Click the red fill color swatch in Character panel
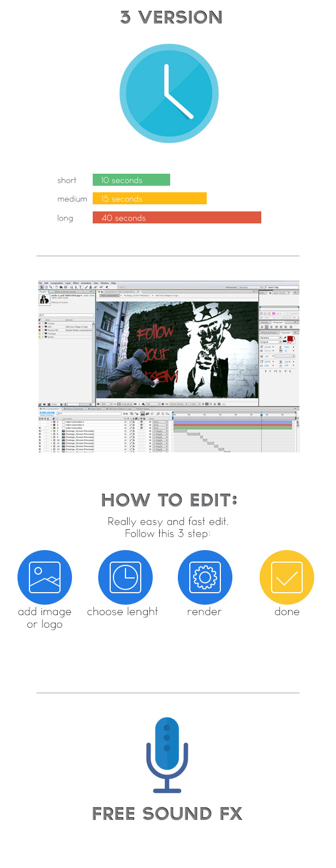The image size is (336, 868). pyautogui.click(x=290, y=339)
